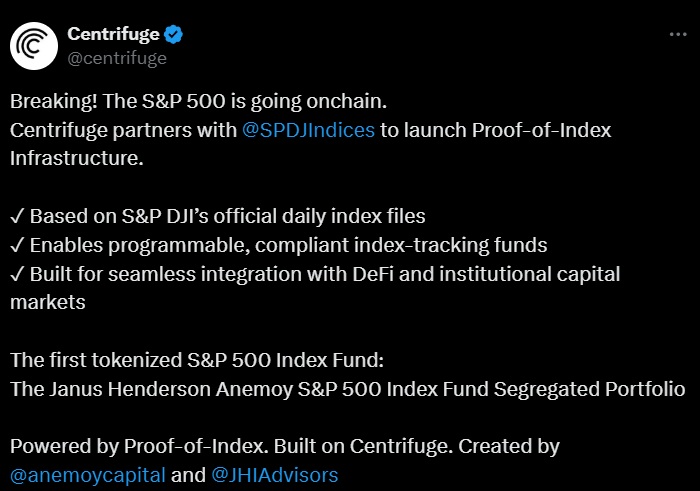Click "The first tokenized S&P 500 Index Fund:" line

(x=197, y=360)
